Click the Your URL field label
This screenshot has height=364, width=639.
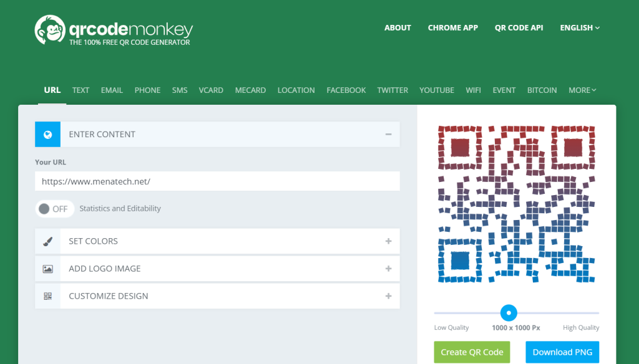[51, 162]
